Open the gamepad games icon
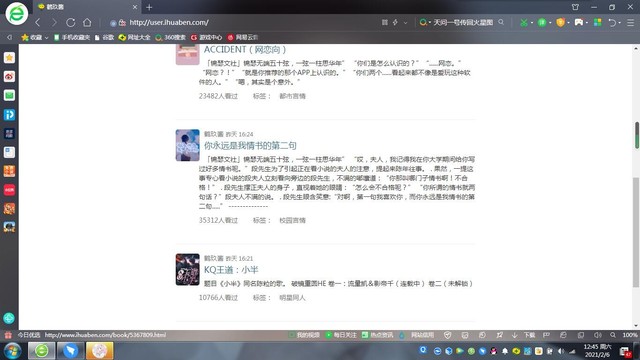This screenshot has width=640, height=360. pyautogui.click(x=579, y=22)
